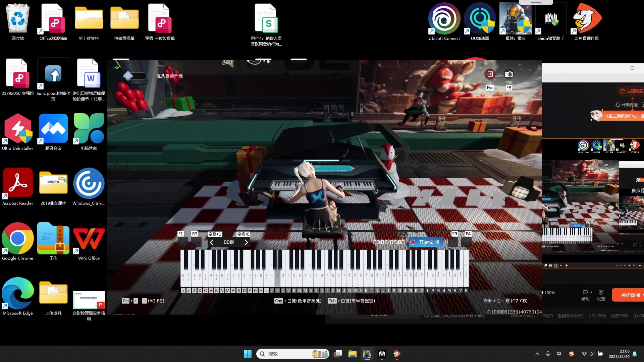Open SunUpload传输代理 shortcut
Screen dimensions: 644x362
tap(53, 80)
